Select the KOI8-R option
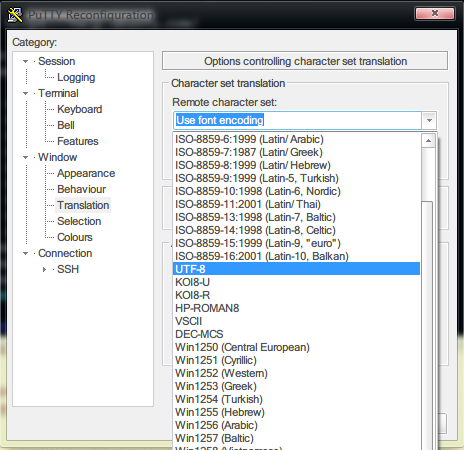 (x=297, y=295)
